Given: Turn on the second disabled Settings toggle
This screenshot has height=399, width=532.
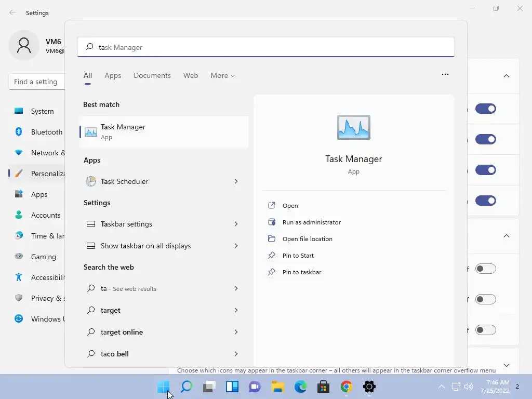Looking at the screenshot, I should [486, 299].
